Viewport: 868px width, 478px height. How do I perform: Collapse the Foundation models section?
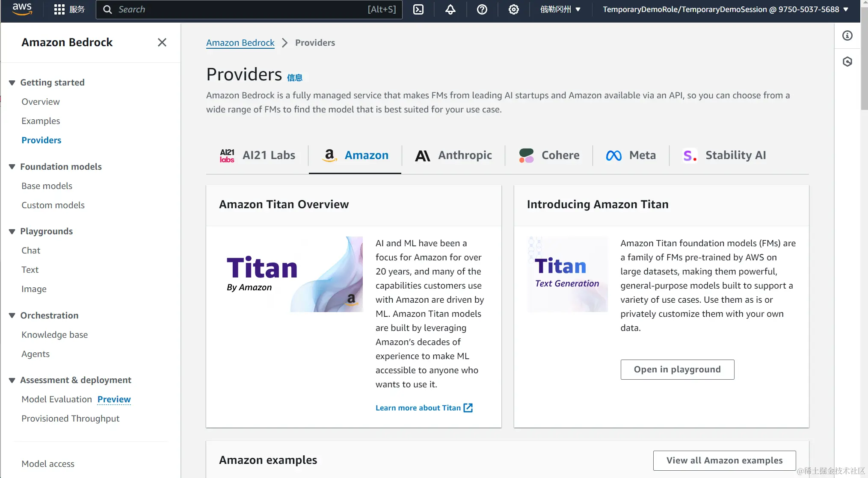12,167
